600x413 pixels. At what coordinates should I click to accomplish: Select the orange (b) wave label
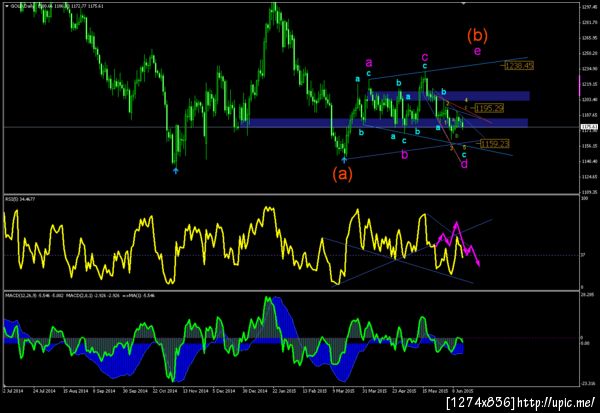[477, 35]
